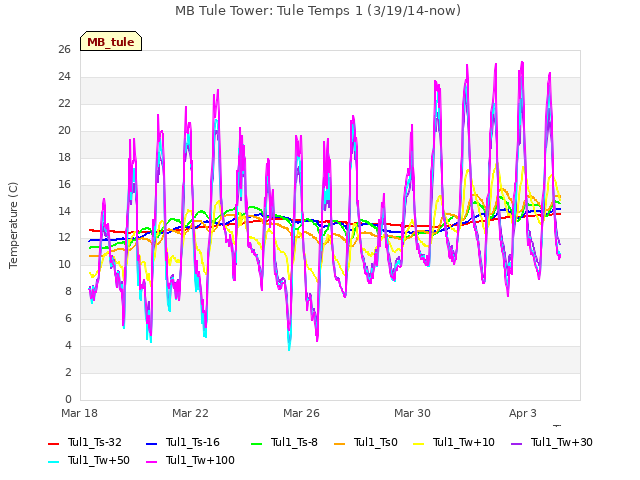The width and height of the screenshot is (640, 480).
Task: Click the magenta Tul1_Tw+100 color swatch
Action: point(151,461)
